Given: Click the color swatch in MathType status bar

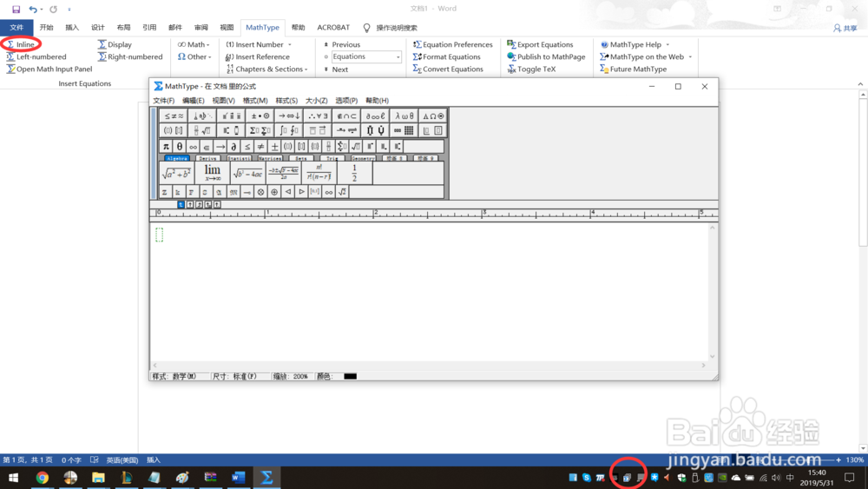Looking at the screenshot, I should point(350,376).
